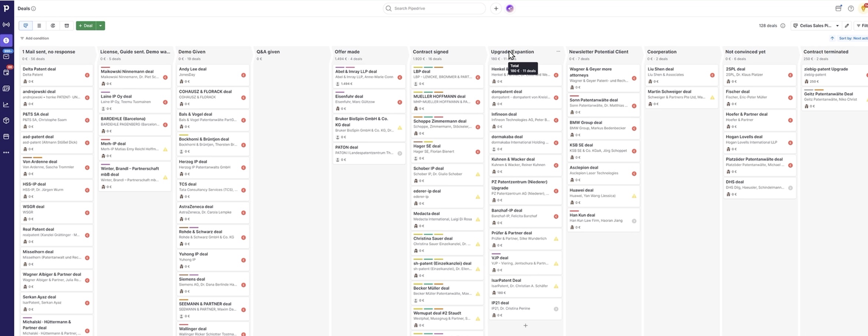This screenshot has height=336, width=868.
Task: Click Newsletter Potential Client column header
Action: click(599, 52)
